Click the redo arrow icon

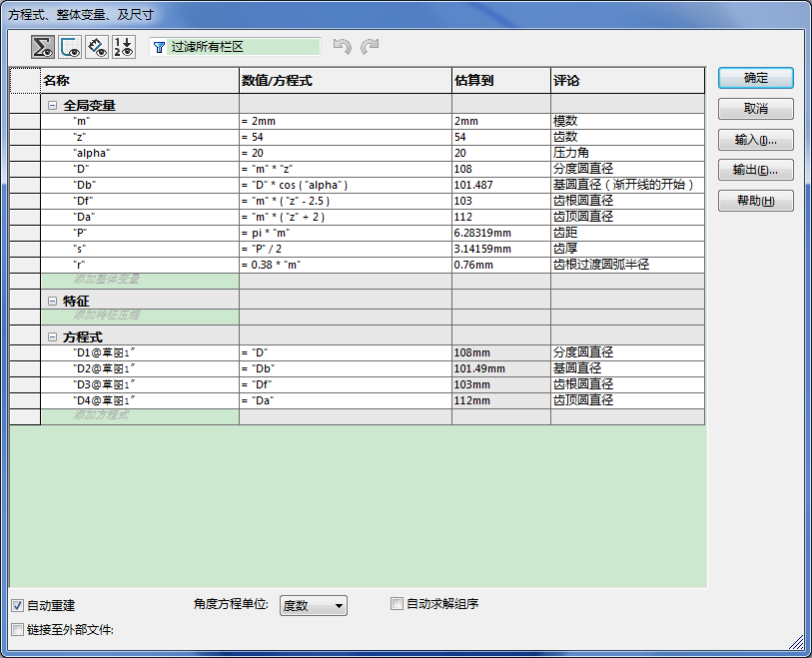point(370,47)
